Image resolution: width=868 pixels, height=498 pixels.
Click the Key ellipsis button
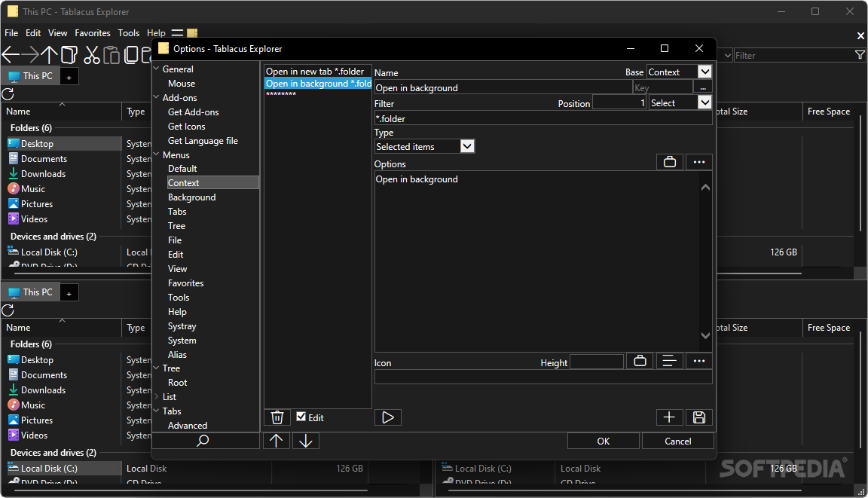[703, 87]
